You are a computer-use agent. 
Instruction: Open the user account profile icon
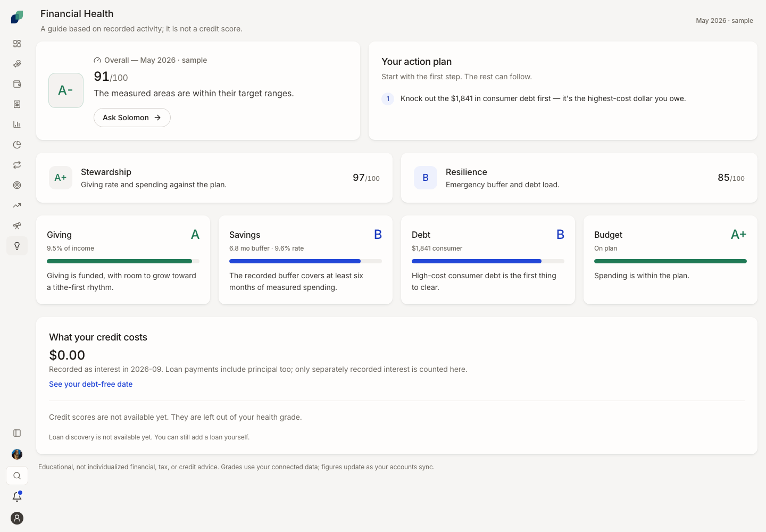coord(17,518)
